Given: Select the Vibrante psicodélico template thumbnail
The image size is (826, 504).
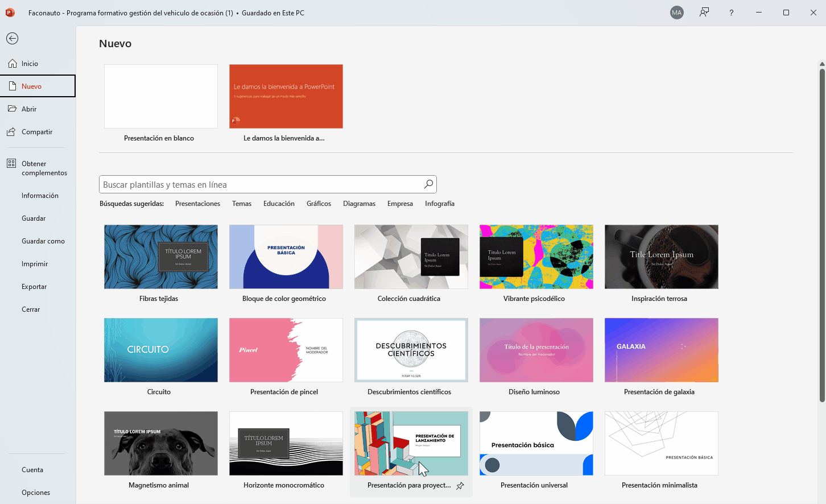Looking at the screenshot, I should (536, 257).
